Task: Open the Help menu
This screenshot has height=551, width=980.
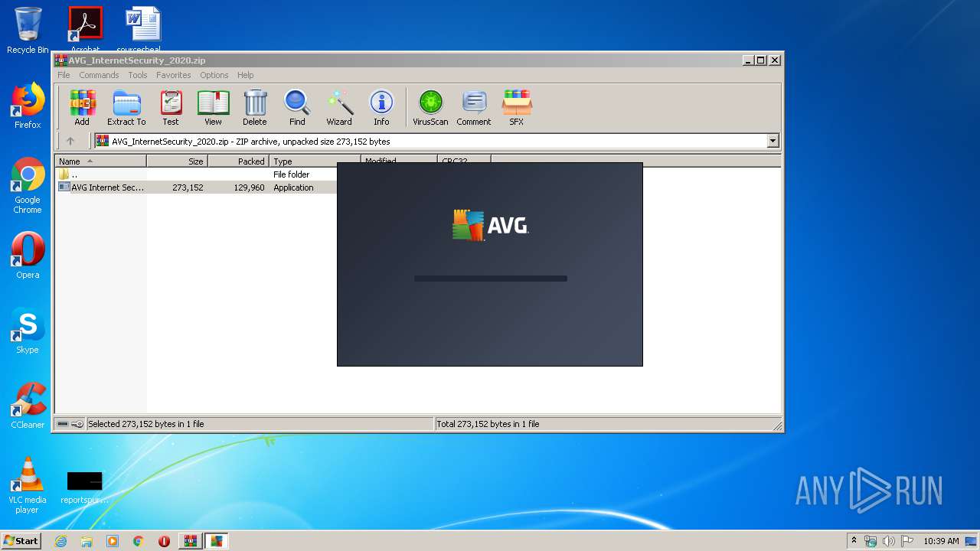Action: (x=245, y=75)
